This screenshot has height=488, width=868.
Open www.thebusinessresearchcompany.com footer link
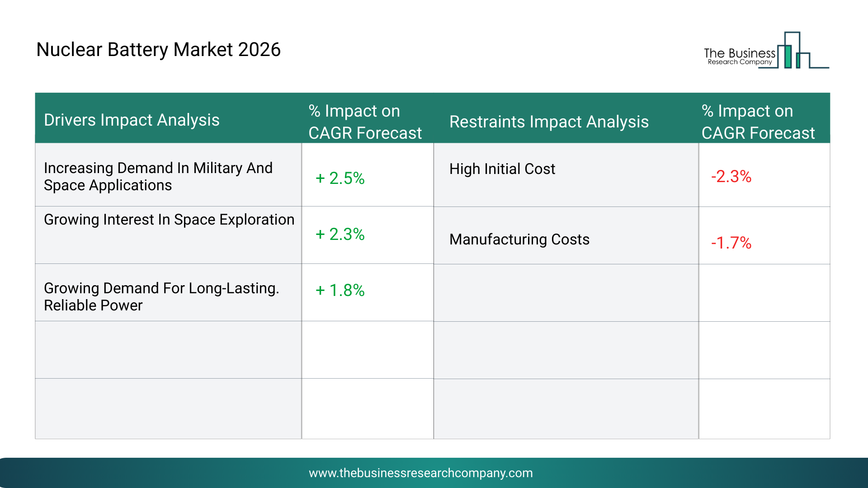(420, 473)
